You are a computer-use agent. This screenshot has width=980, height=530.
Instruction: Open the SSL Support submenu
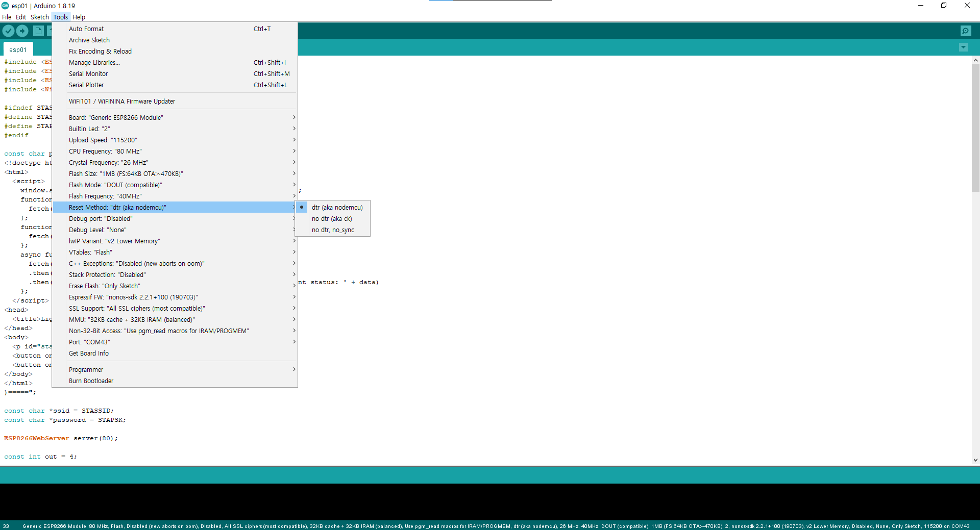point(175,309)
